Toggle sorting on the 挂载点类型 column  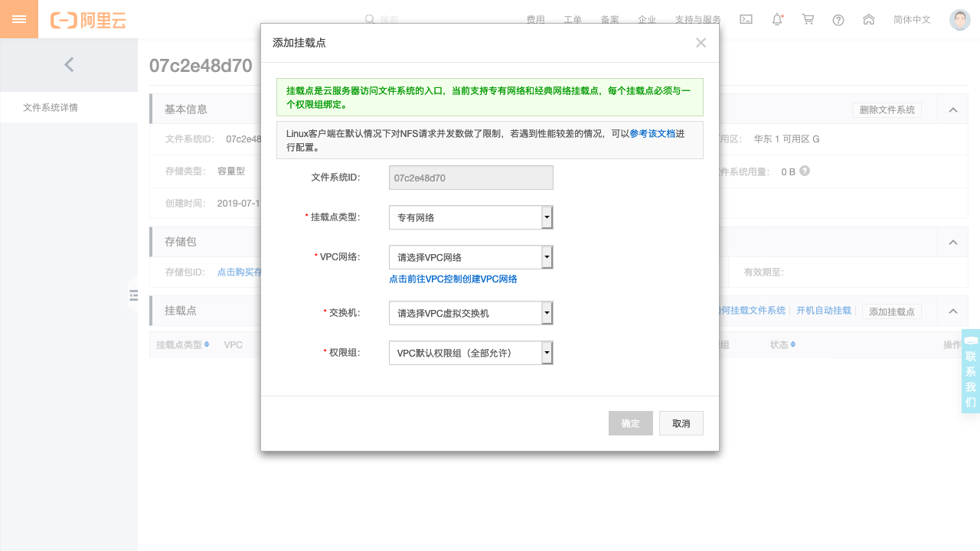(x=207, y=344)
